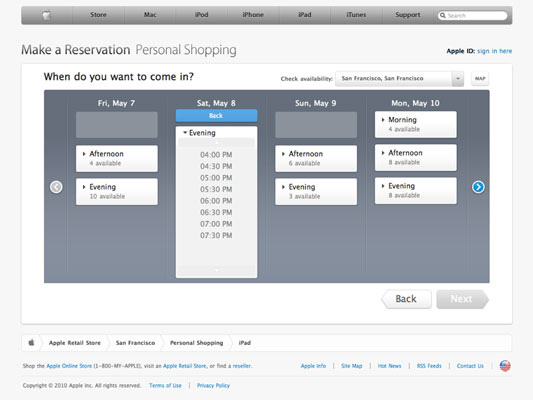Open the iPhone menu item
This screenshot has width=533, height=400.
(253, 15)
